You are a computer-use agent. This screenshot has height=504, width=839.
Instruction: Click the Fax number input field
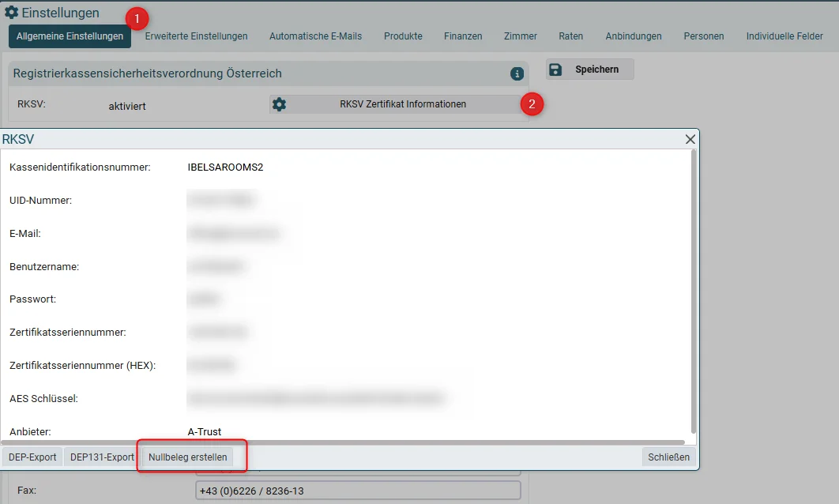[358, 491]
